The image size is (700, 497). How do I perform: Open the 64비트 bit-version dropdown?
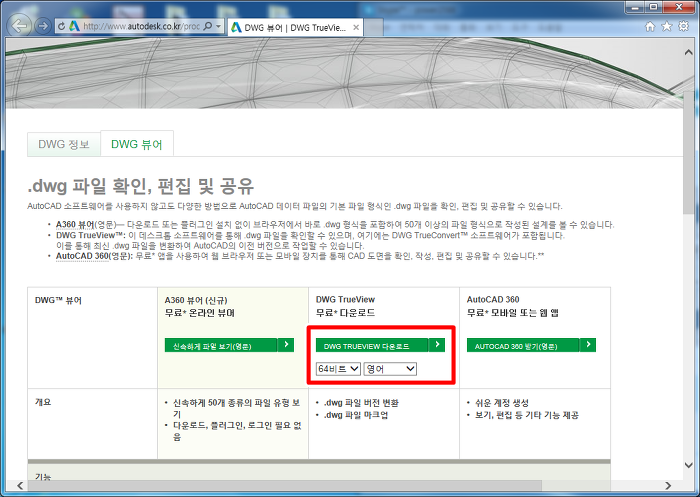(x=338, y=369)
